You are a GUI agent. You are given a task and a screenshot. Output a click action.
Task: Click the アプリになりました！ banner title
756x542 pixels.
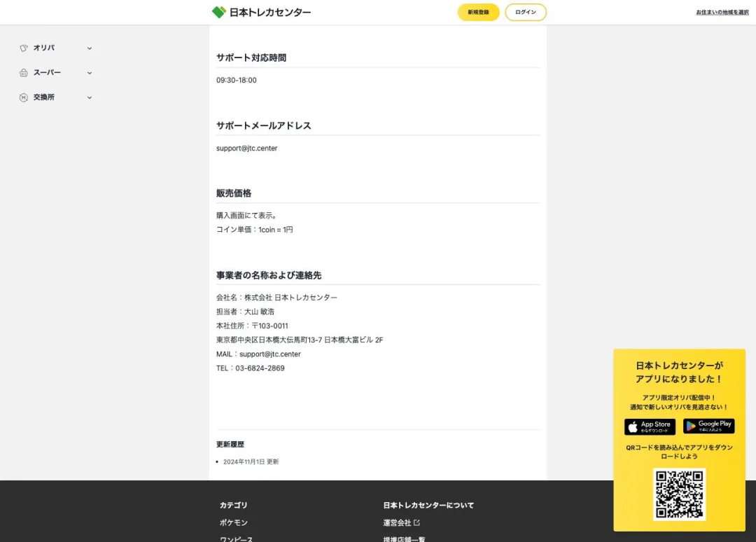pos(679,379)
